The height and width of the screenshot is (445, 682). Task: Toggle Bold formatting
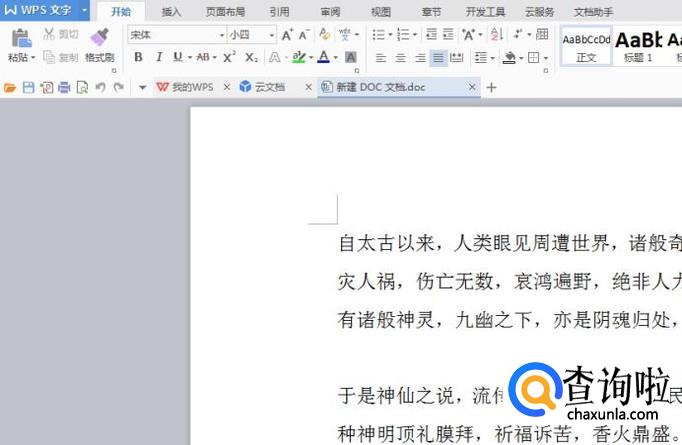click(x=139, y=58)
